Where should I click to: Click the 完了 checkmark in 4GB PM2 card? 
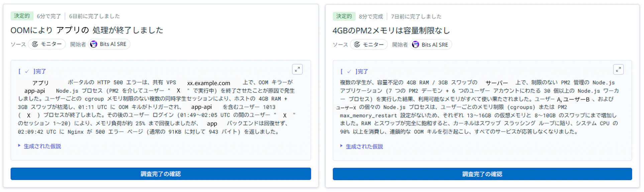(349, 71)
